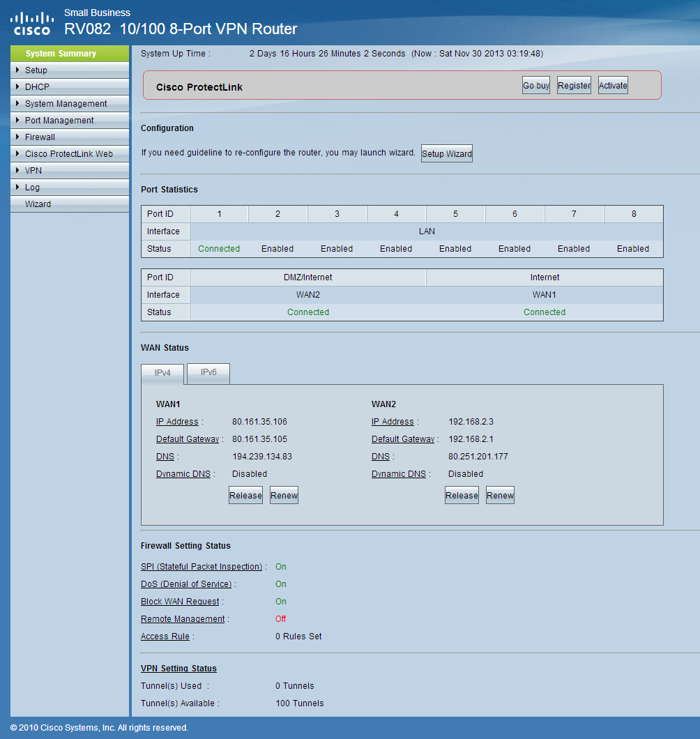Click port 8 Enabled status

pos(633,249)
